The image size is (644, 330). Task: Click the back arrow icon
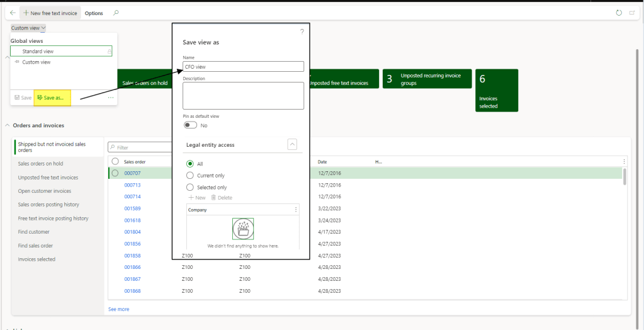pyautogui.click(x=13, y=13)
